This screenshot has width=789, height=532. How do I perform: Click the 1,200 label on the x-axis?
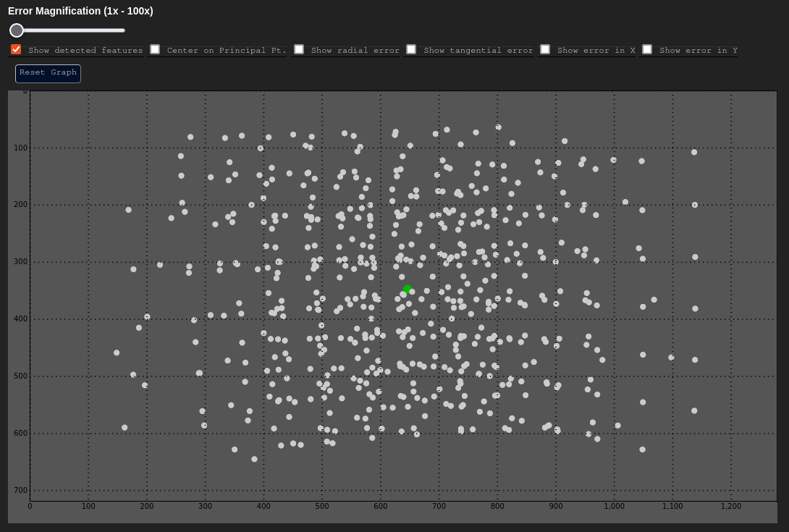pyautogui.click(x=730, y=507)
